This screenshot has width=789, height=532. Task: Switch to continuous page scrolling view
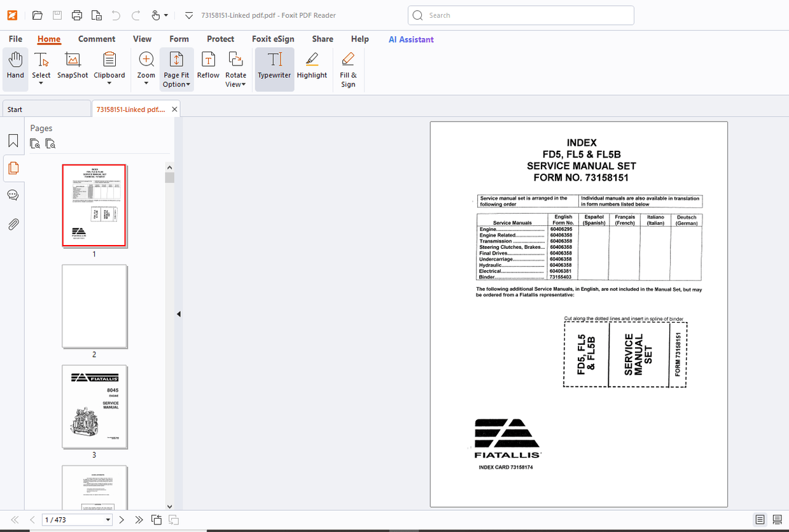tap(776, 519)
